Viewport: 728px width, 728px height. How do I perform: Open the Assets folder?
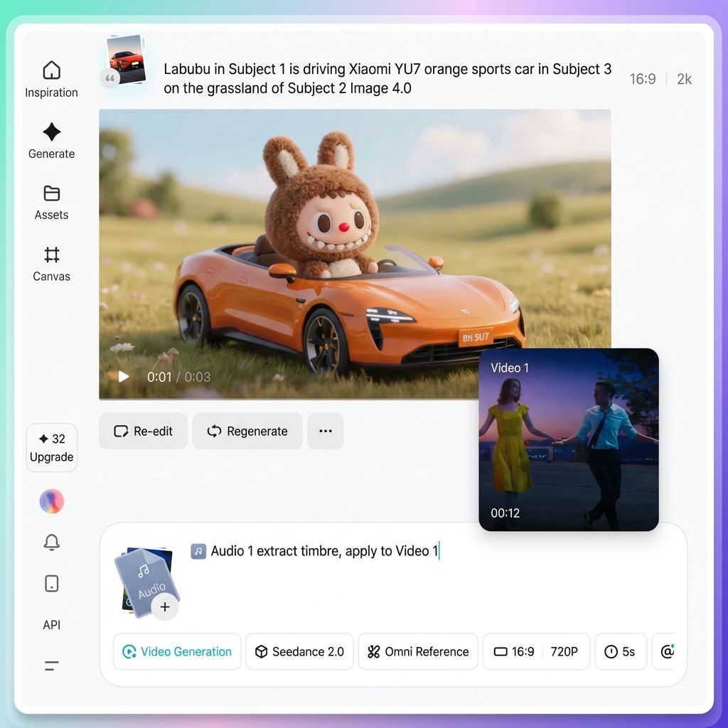pyautogui.click(x=51, y=203)
